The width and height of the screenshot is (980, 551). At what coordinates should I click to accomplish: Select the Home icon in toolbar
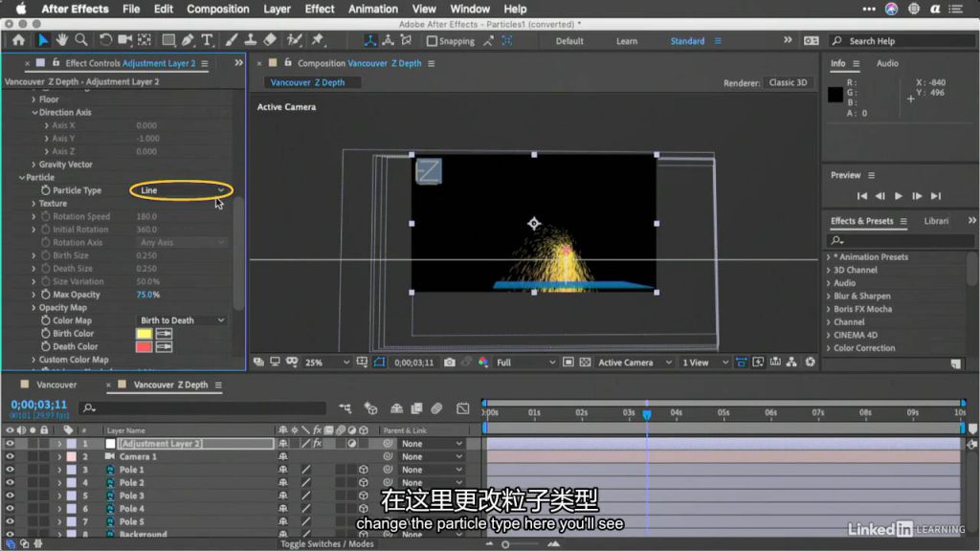[x=18, y=40]
